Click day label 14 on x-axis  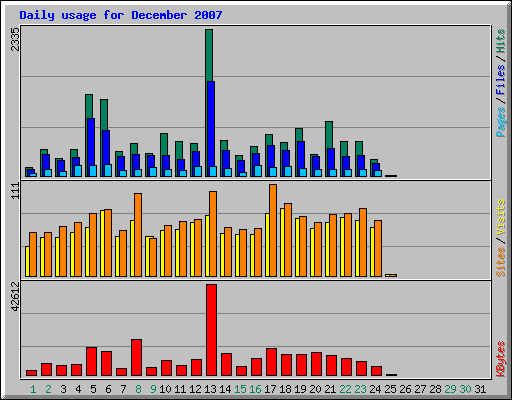click(225, 389)
